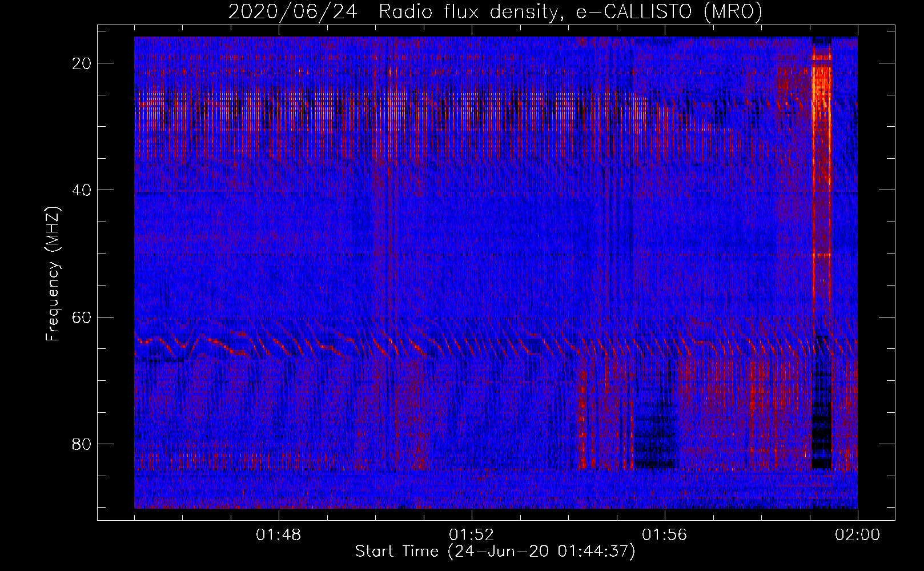This screenshot has height=571, width=924.
Task: Click the 01:52 time tick label
Action: point(472,535)
